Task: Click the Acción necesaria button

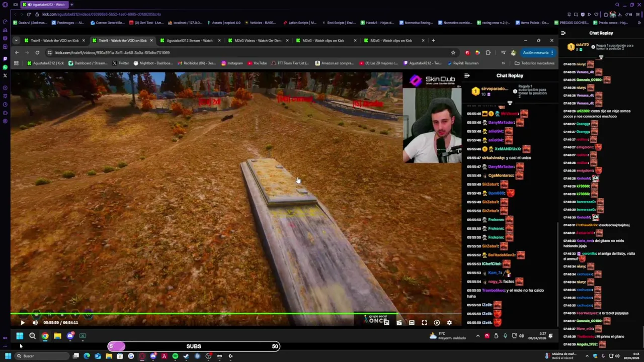Action: click(538, 52)
